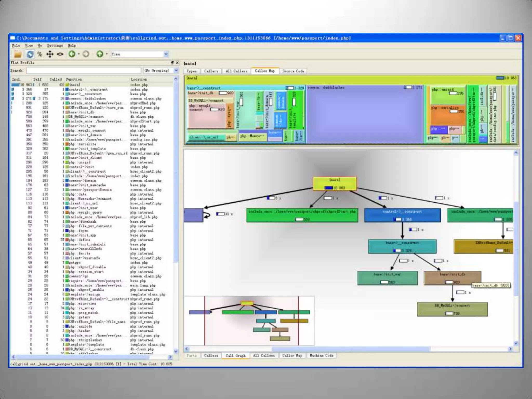Close the Flat Profile panel

[x=177, y=63]
